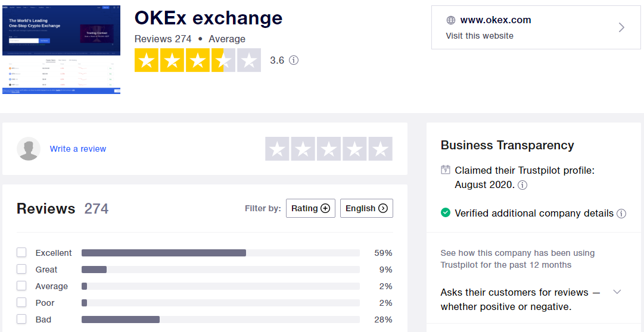Click the arrow on the website card
The width and height of the screenshot is (644, 332).
pyautogui.click(x=621, y=27)
